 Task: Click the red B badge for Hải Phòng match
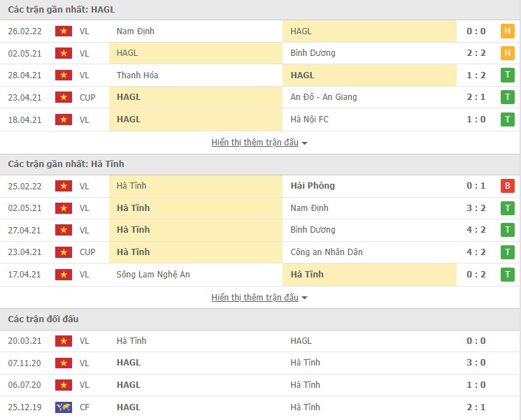[x=507, y=186]
